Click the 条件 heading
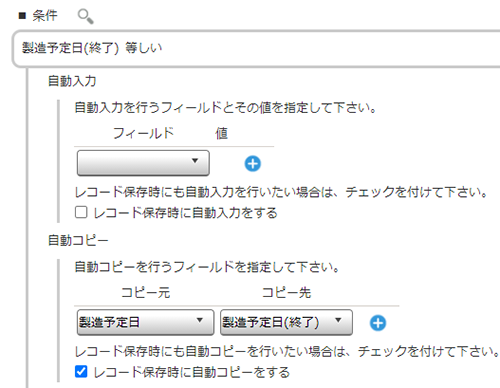Screen dimensions: 500x388 pyautogui.click(x=45, y=16)
